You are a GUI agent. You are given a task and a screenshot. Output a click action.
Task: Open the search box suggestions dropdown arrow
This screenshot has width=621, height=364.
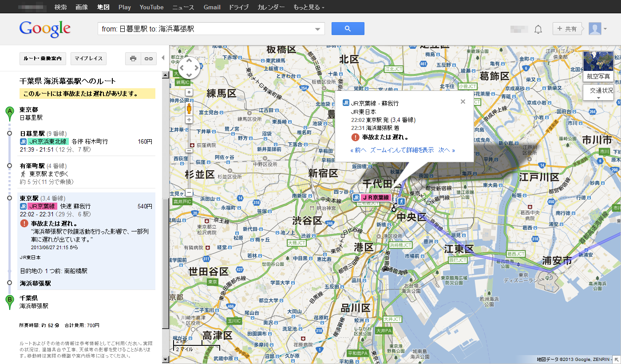(317, 29)
